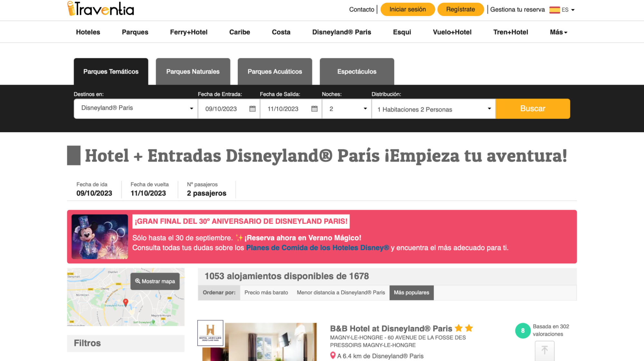Open the Costa menu item
This screenshot has width=644, height=361.
(x=281, y=32)
